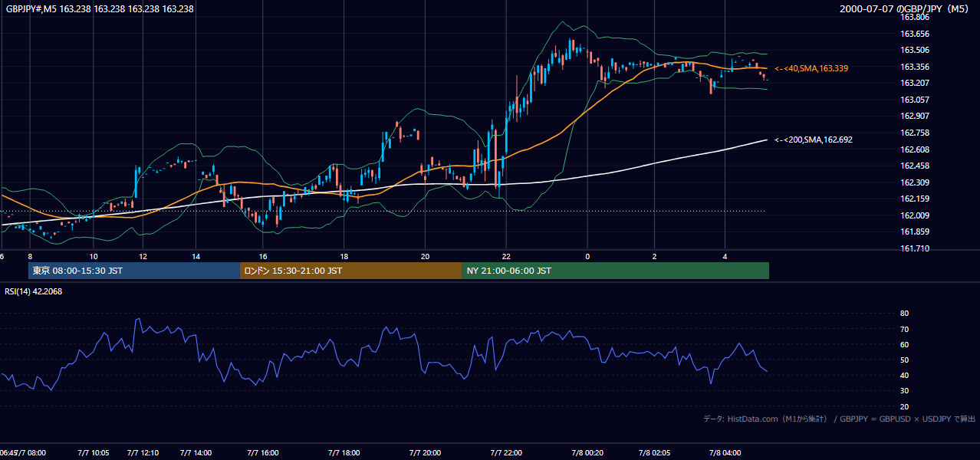Click hour label 22 under price chart
This screenshot has height=460, width=980.
coord(506,256)
